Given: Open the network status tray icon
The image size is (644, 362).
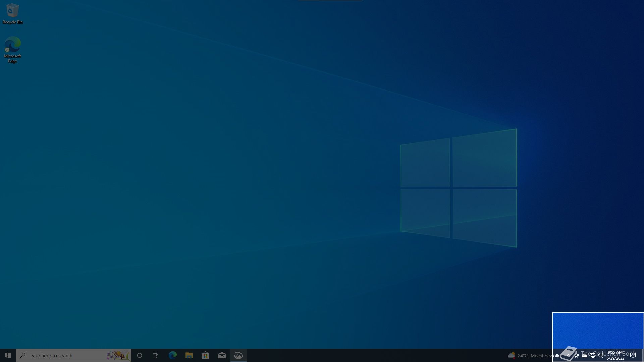Looking at the screenshot, I should pos(593,355).
